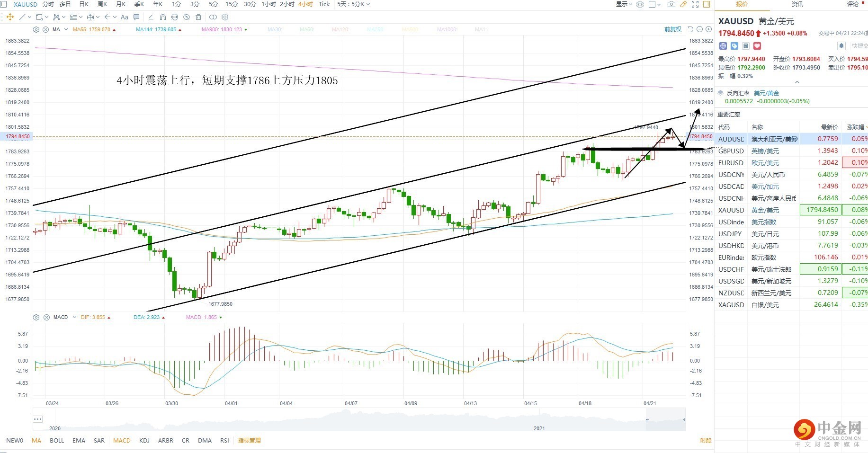This screenshot has height=453, width=868.
Task: Enter fullscreen chart mode
Action: coord(695,4)
